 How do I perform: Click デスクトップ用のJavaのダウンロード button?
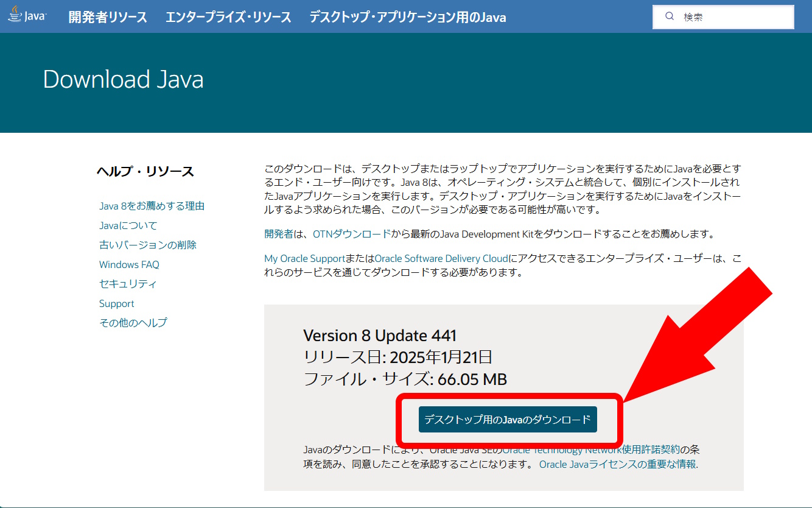pyautogui.click(x=508, y=420)
